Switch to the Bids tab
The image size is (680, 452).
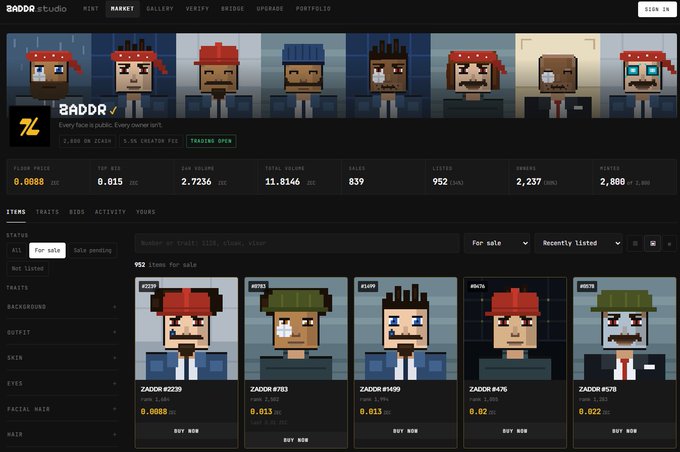point(77,212)
